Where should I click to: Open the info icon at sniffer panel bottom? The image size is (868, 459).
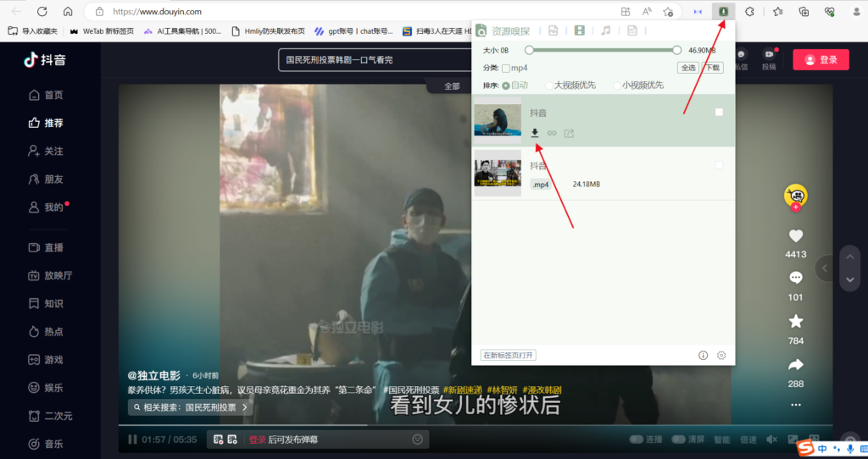click(703, 355)
